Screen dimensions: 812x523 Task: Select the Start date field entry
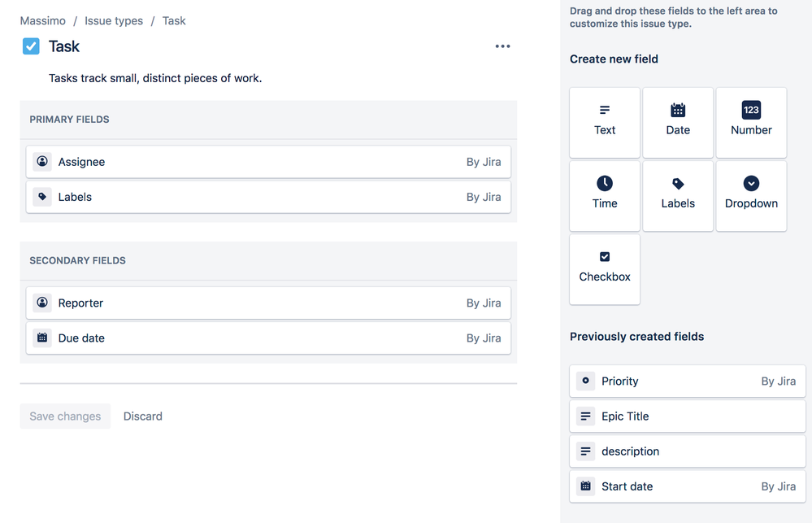pyautogui.click(x=687, y=486)
